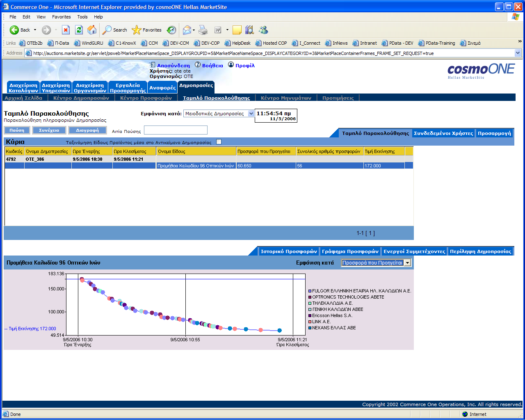
Task: Refresh the page using the green arrows icon
Action: [x=79, y=30]
